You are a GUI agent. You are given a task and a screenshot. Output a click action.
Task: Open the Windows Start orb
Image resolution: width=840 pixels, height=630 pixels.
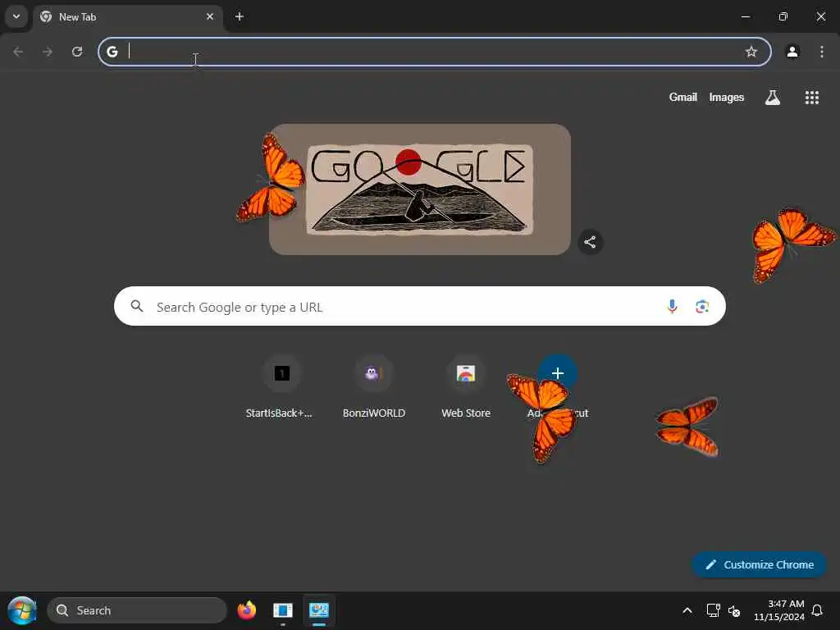coord(22,610)
